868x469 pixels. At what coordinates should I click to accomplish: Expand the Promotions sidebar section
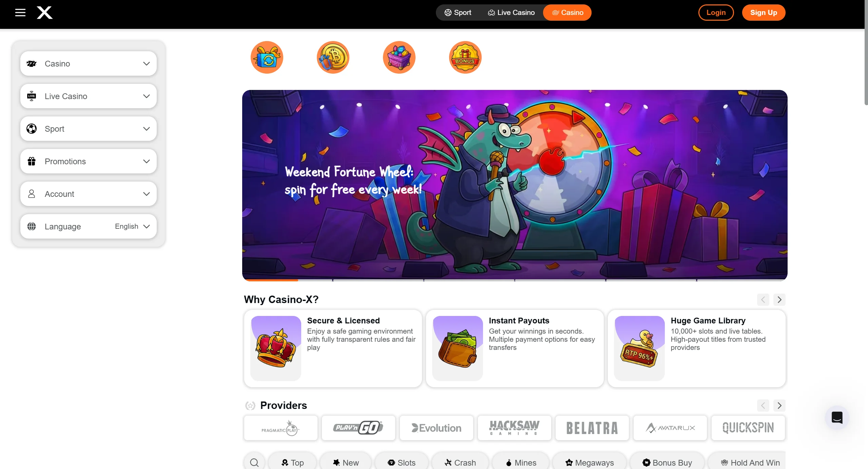88,161
